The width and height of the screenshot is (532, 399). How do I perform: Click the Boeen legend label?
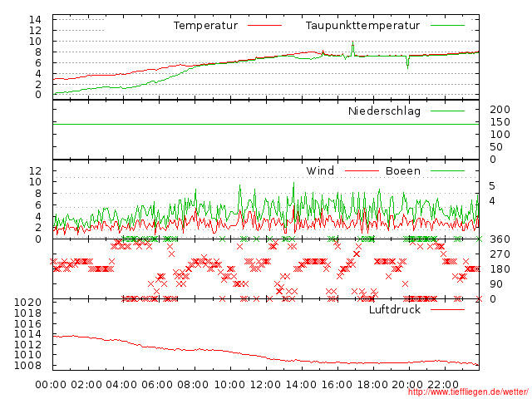pyautogui.click(x=403, y=170)
